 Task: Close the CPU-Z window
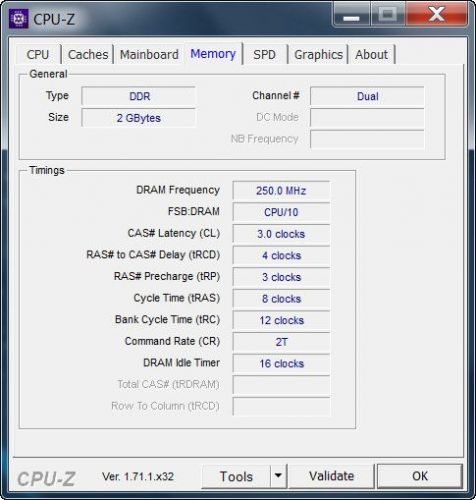[436, 14]
